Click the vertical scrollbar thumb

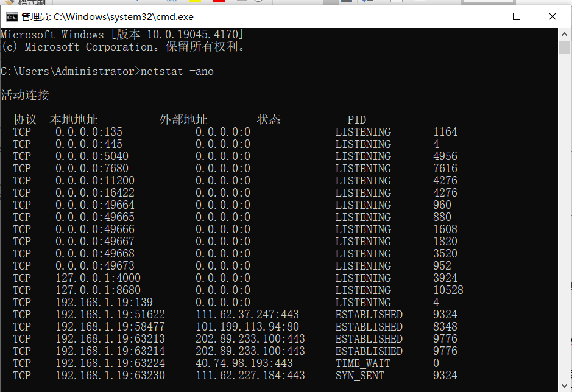click(564, 47)
